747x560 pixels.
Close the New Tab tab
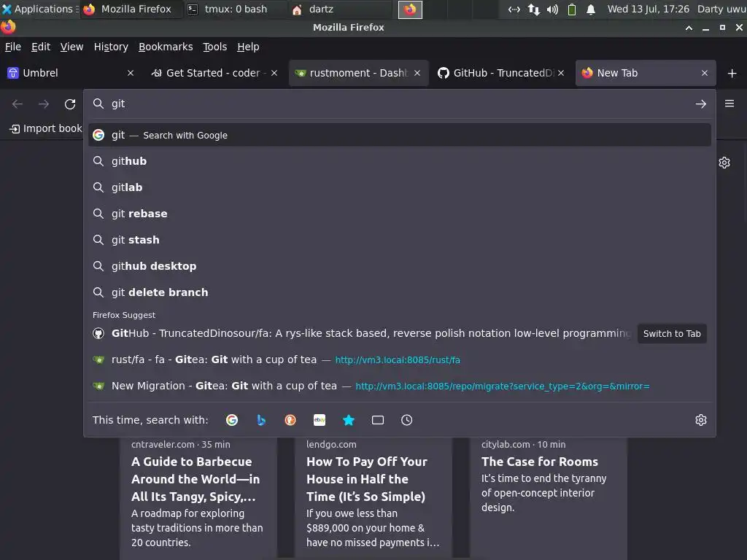[x=705, y=73]
